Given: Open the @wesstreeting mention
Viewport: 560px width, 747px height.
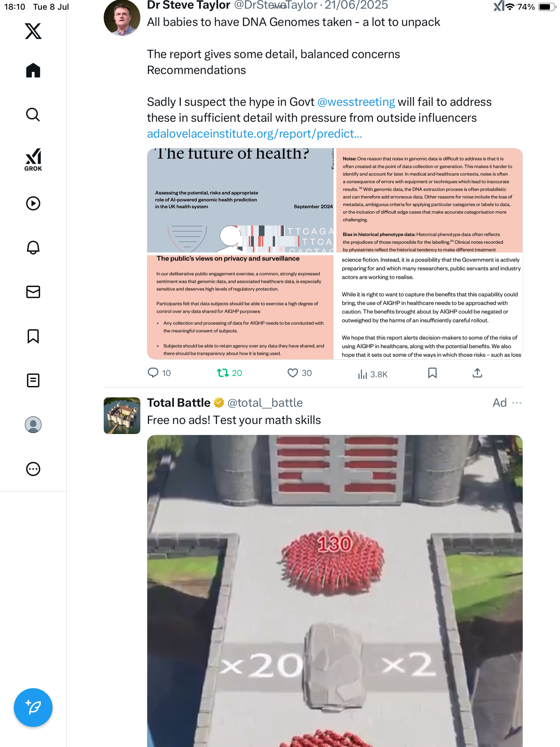Looking at the screenshot, I should 356,102.
